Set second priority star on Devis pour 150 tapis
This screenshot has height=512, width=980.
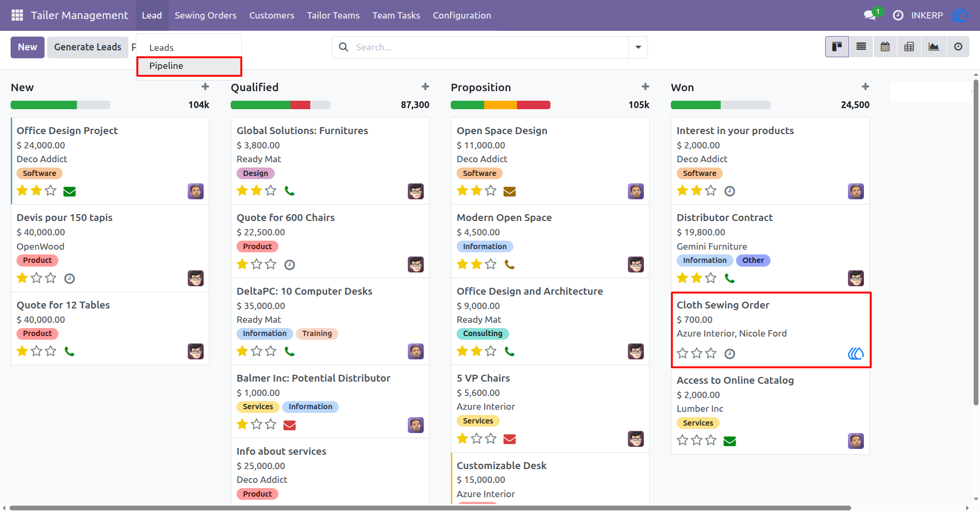[36, 278]
